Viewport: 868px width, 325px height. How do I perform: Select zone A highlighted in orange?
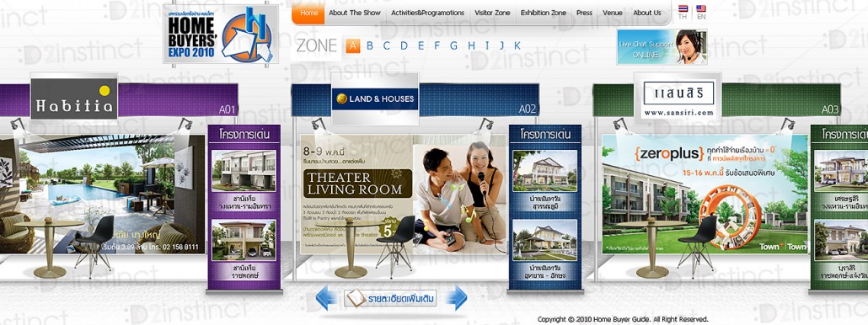353,45
